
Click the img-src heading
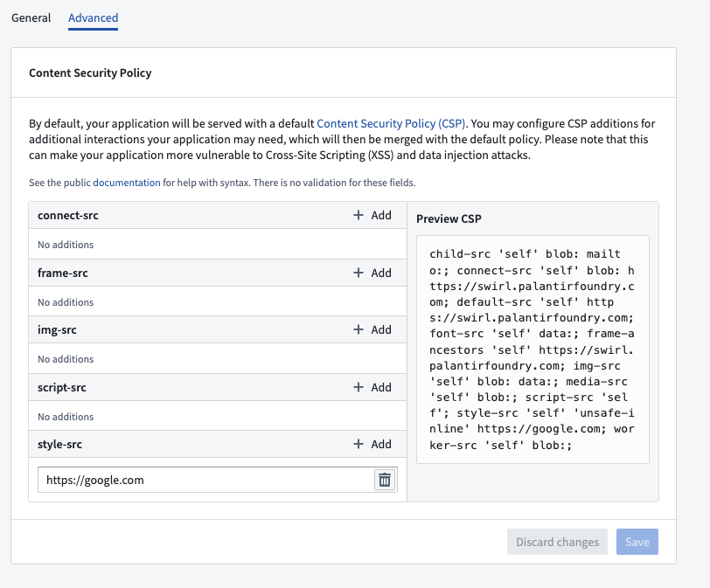coord(57,329)
